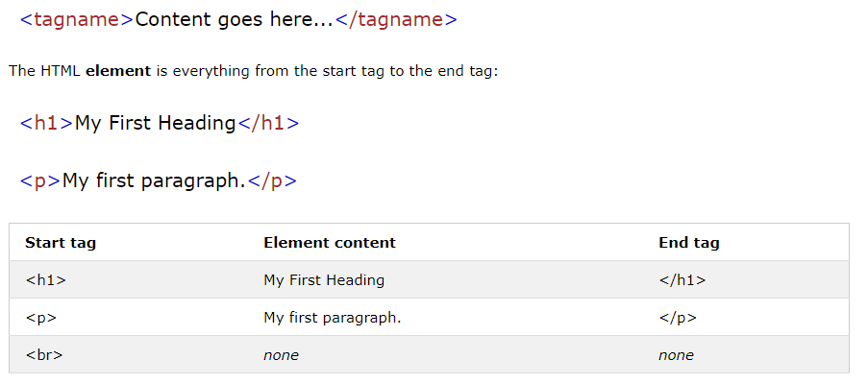Click the "Content goes here..." text
The image size is (868, 384).
[235, 20]
